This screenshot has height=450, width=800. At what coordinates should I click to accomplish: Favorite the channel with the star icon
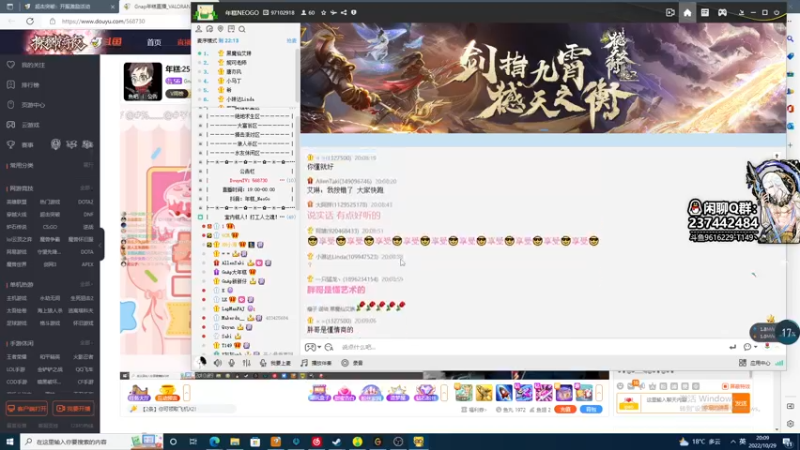[323, 13]
